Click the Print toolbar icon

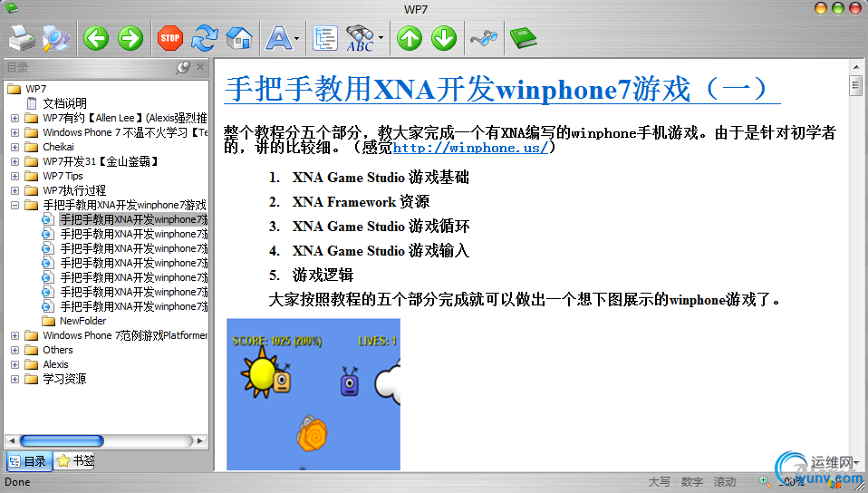(x=22, y=38)
